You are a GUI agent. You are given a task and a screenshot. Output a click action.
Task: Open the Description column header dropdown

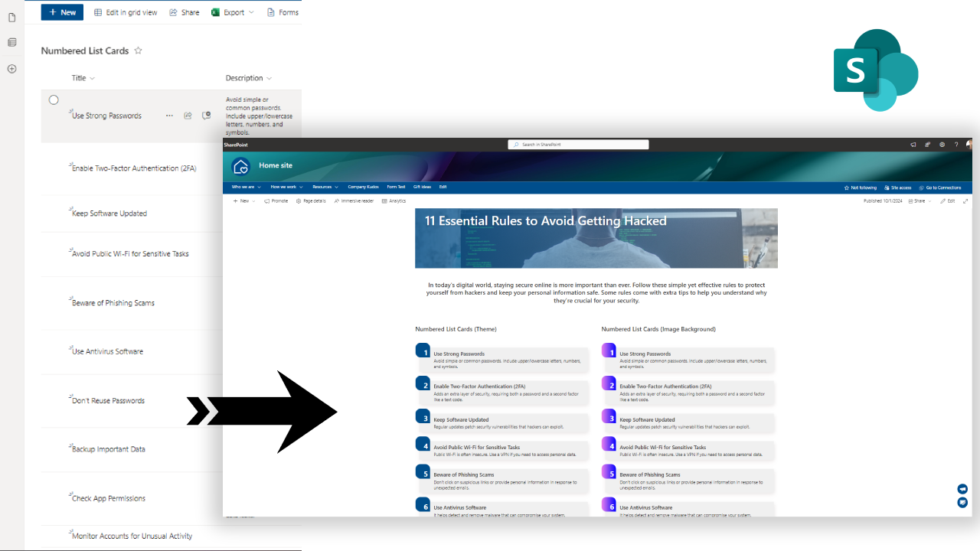(x=249, y=78)
